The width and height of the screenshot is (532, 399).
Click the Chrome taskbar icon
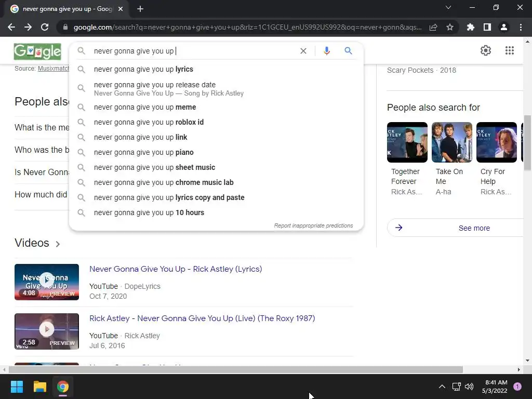(63, 387)
